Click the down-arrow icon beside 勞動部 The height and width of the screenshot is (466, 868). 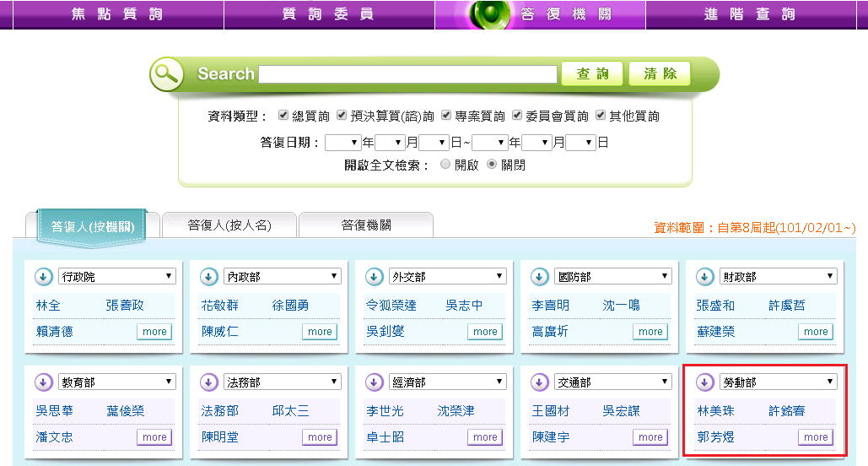click(x=704, y=383)
